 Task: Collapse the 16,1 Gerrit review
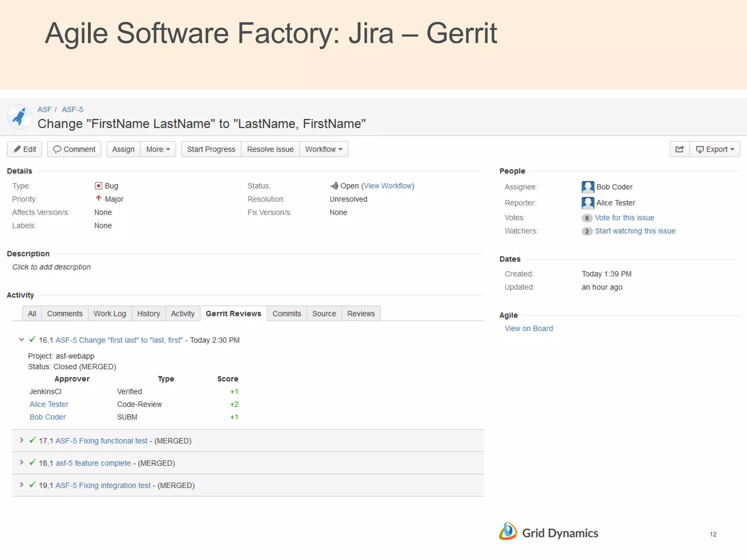(22, 340)
